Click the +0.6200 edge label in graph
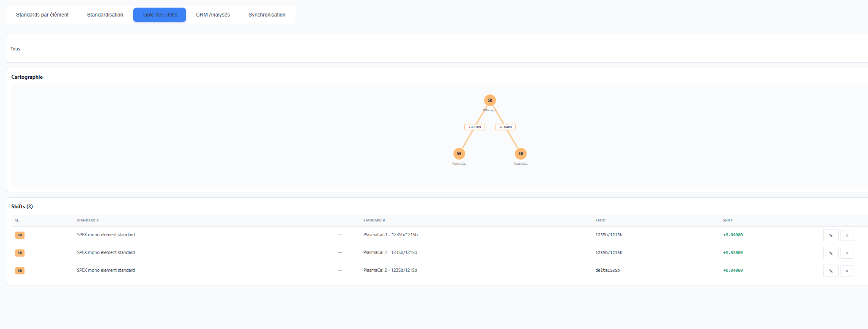 [x=474, y=127]
